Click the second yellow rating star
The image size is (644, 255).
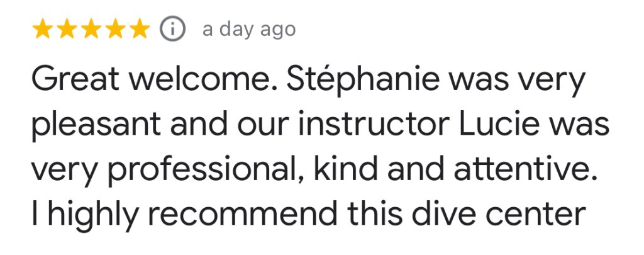tap(68, 30)
